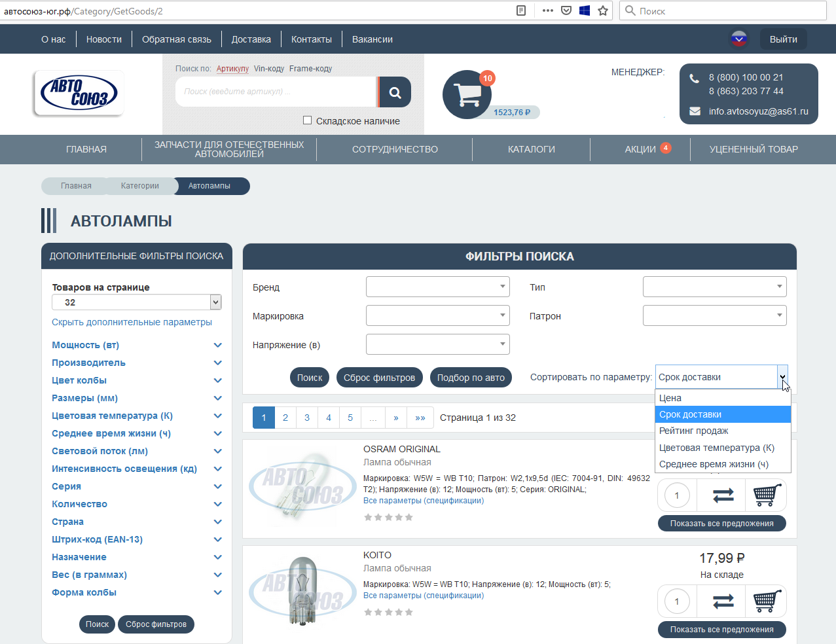Enable the Складское наличие checkbox
The width and height of the screenshot is (836, 644).
(307, 120)
